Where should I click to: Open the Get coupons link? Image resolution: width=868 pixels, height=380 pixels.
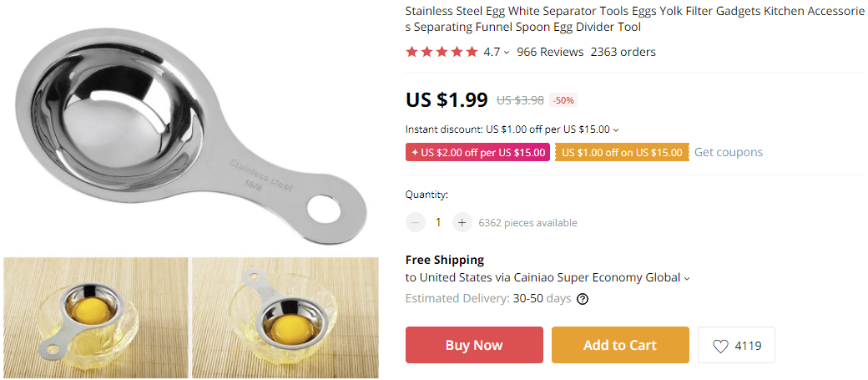[x=728, y=152]
